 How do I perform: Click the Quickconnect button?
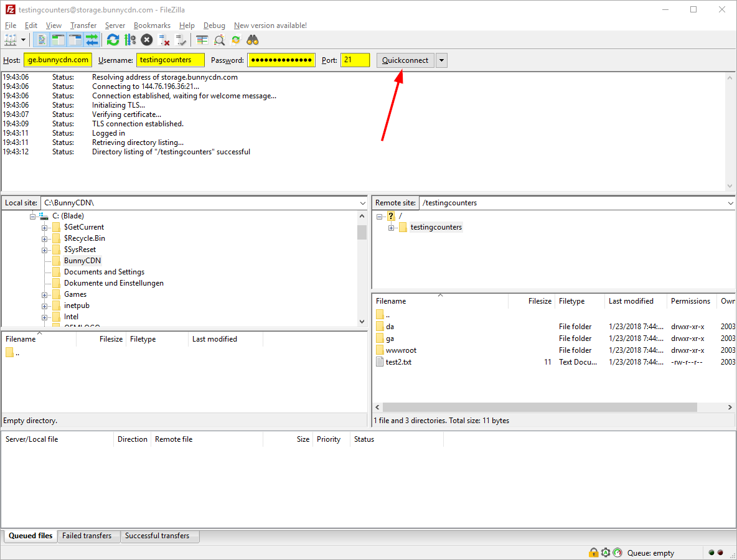[x=405, y=60]
